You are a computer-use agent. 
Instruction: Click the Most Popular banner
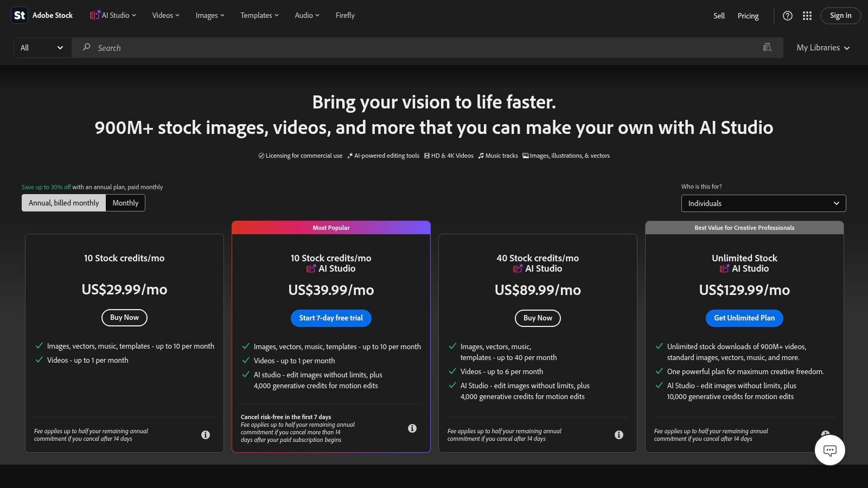pyautogui.click(x=331, y=228)
